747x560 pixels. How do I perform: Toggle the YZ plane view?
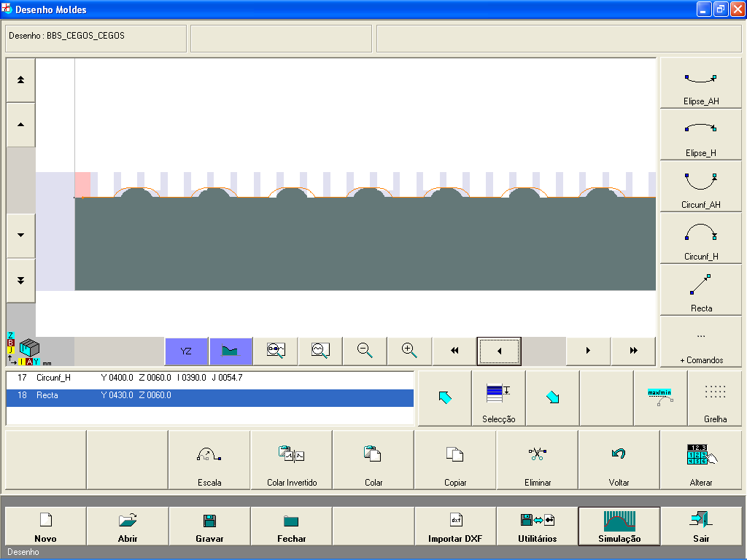(186, 351)
